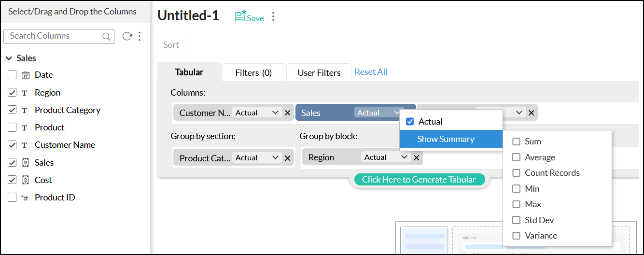Image resolution: width=644 pixels, height=255 pixels.
Task: Select the Show Summary menu item
Action: pyautogui.click(x=446, y=139)
